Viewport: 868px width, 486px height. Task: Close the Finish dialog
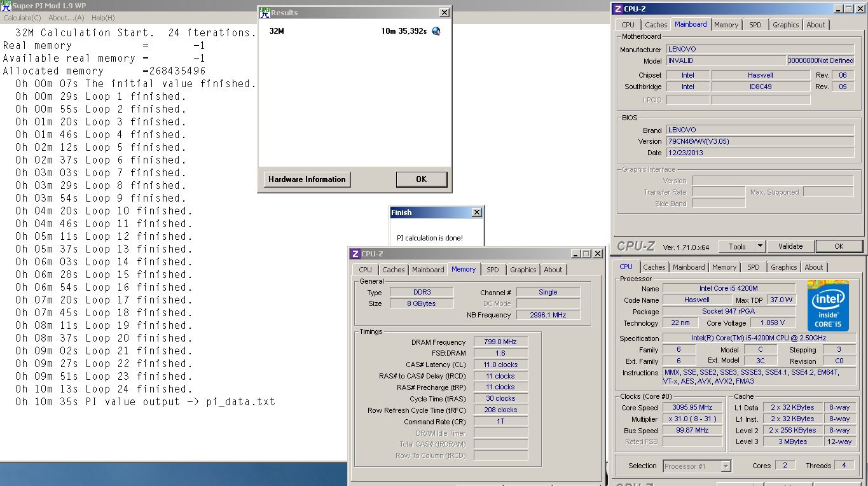point(476,212)
